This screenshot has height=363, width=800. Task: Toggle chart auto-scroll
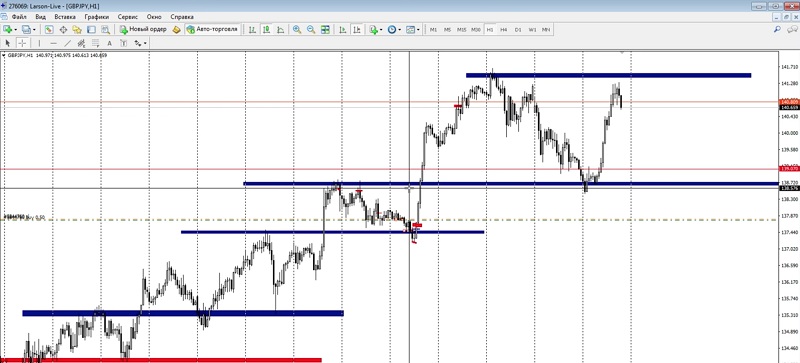coord(342,30)
